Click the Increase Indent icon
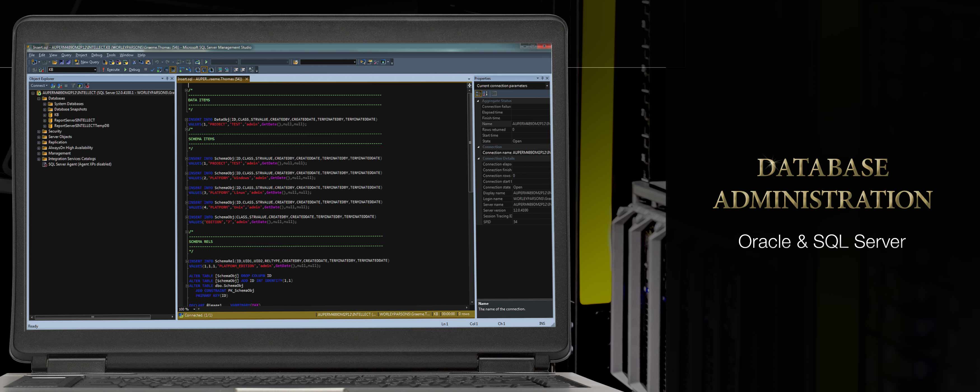Screen dimensions: 980x392 point(243,70)
